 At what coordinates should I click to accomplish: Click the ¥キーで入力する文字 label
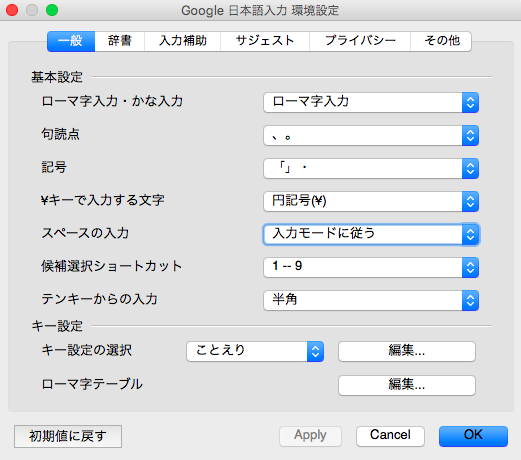point(103,200)
